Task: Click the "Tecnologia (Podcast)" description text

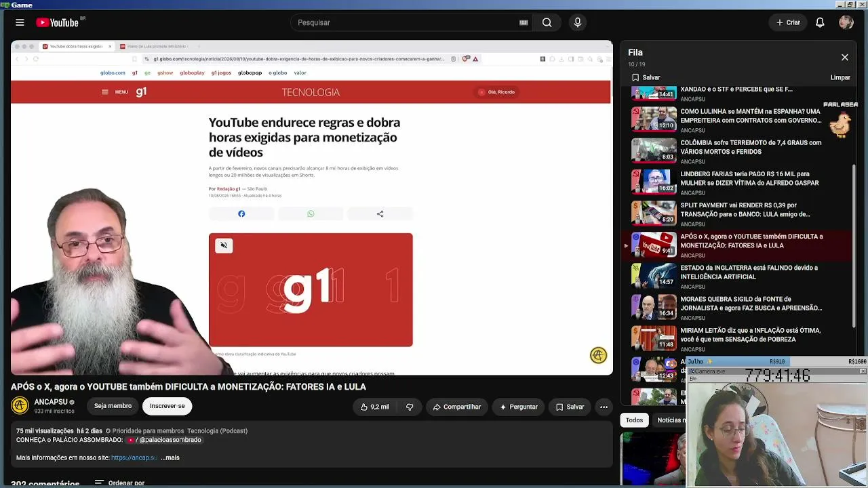Action: 217,431
